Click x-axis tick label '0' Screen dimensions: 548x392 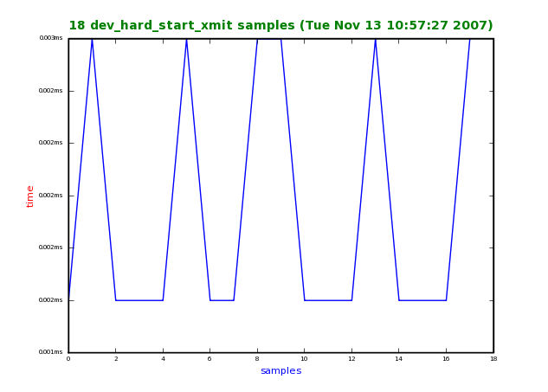tap(68, 359)
